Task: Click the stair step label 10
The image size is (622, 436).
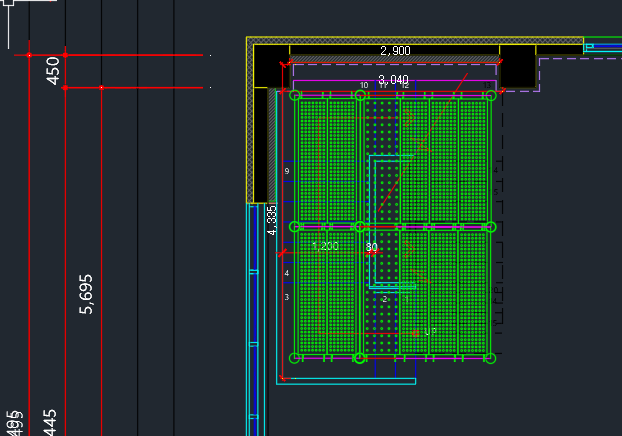Action: (x=364, y=85)
